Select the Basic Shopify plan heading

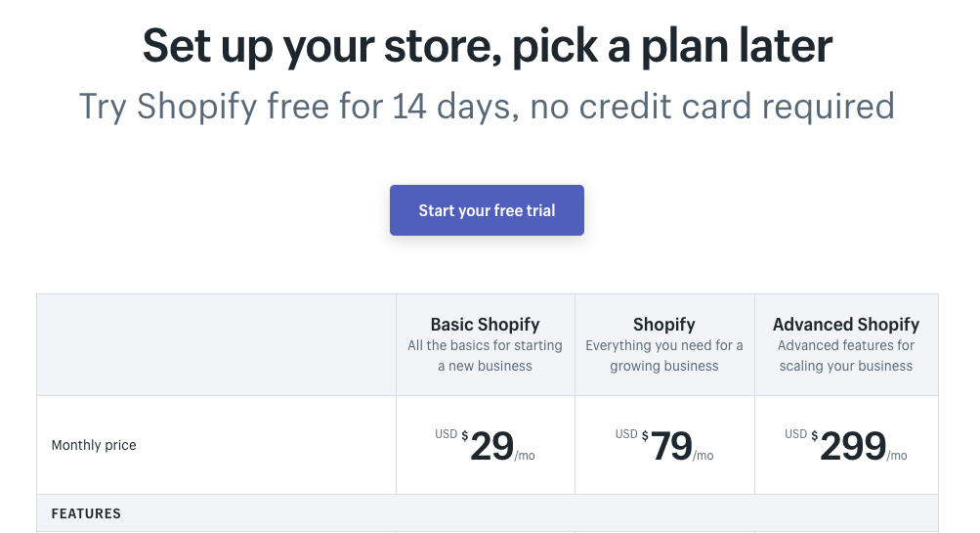pos(485,324)
